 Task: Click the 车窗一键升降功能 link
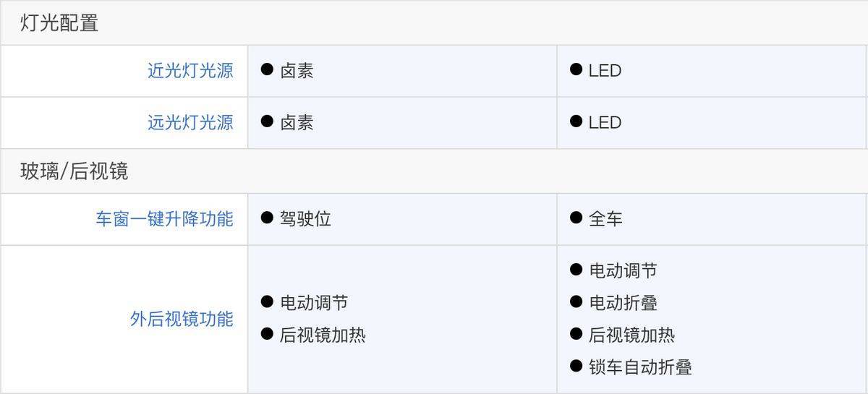pyautogui.click(x=164, y=219)
